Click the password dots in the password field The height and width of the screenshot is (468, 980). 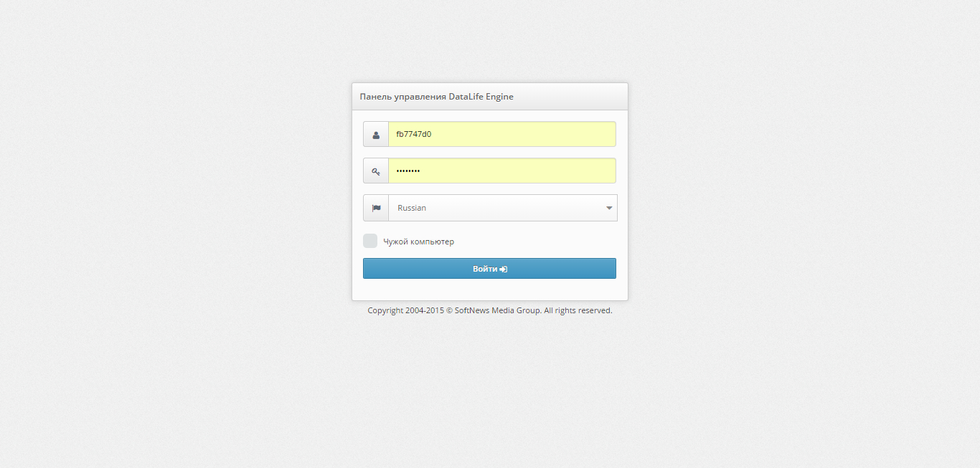(408, 171)
